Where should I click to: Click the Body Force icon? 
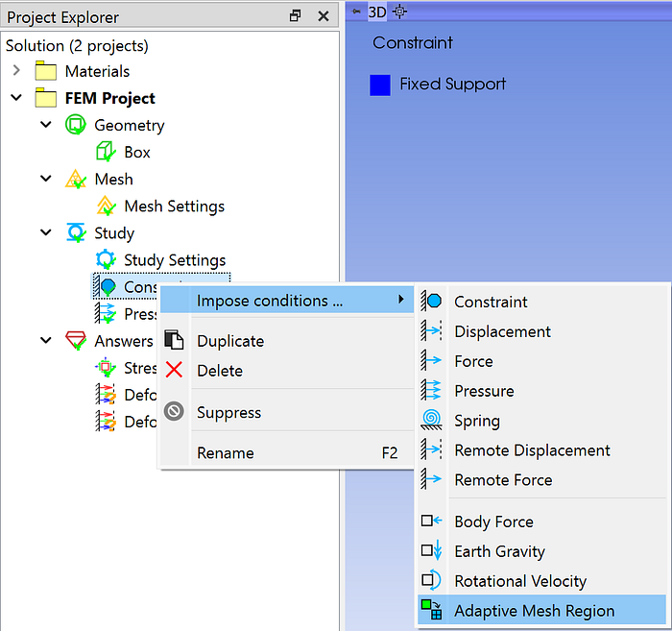432,521
